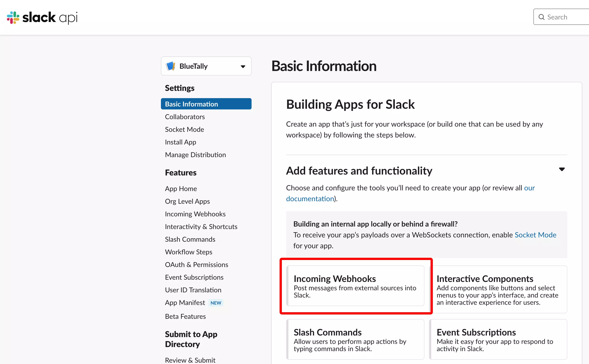Open Event Subscriptions in the sidebar
This screenshot has width=589, height=364.
tap(194, 277)
